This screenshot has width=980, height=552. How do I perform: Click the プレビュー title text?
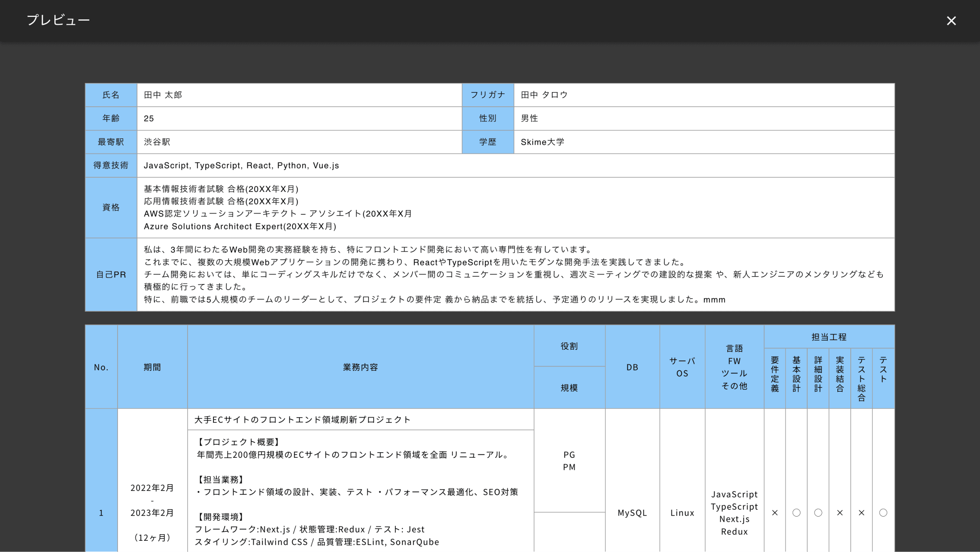point(58,20)
